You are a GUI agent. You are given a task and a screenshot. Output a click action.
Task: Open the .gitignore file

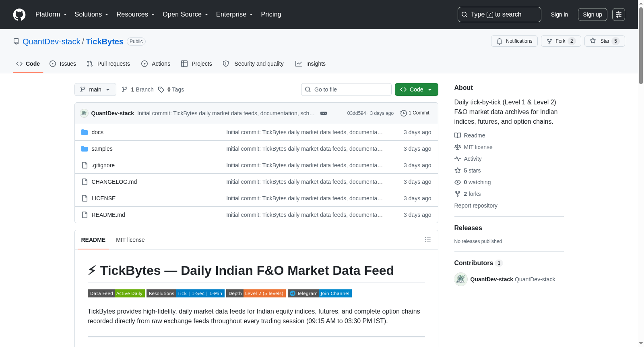[x=103, y=165]
